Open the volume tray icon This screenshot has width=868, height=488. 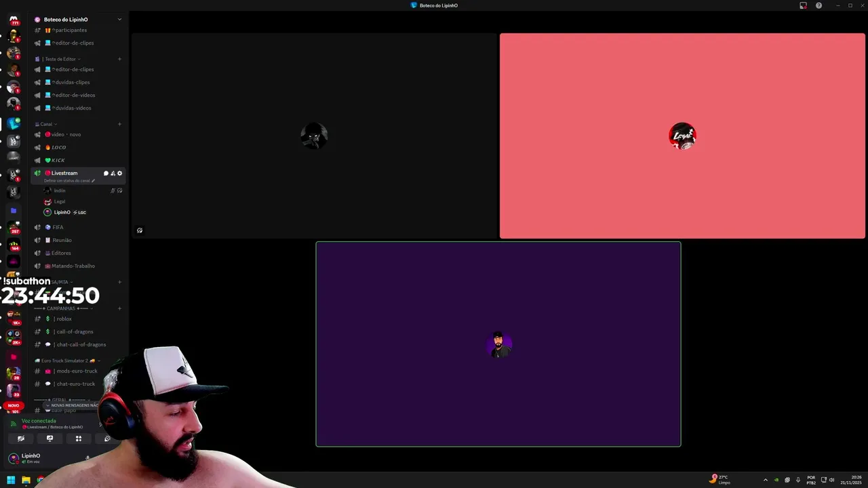(832, 480)
